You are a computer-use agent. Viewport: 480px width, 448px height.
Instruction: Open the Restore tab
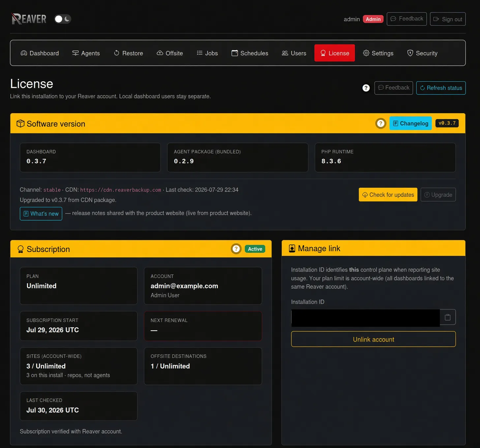(x=128, y=53)
